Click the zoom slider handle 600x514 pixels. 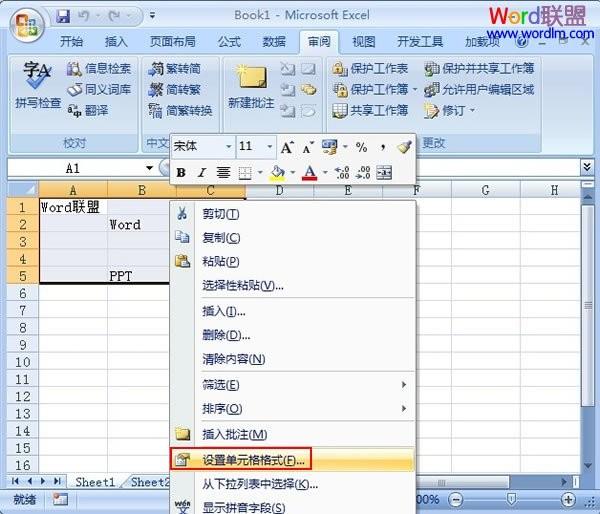[x=511, y=499]
